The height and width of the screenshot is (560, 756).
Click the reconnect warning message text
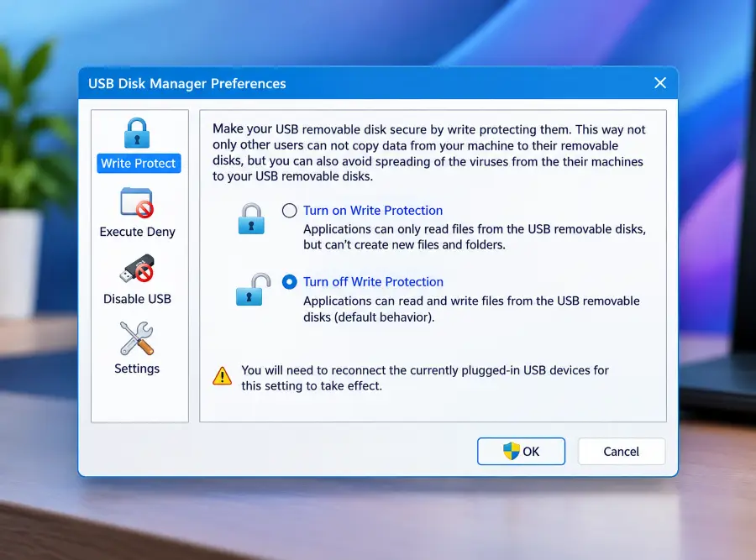click(425, 378)
